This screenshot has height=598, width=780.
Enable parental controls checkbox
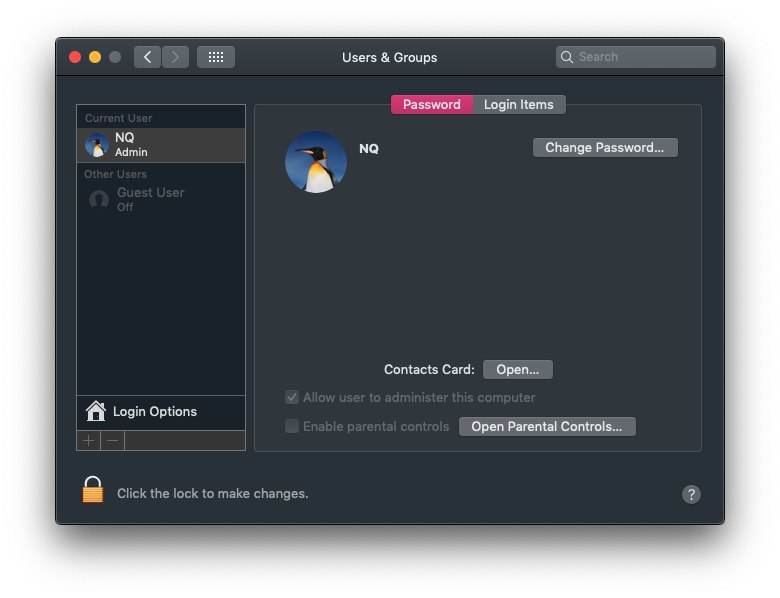tap(292, 426)
